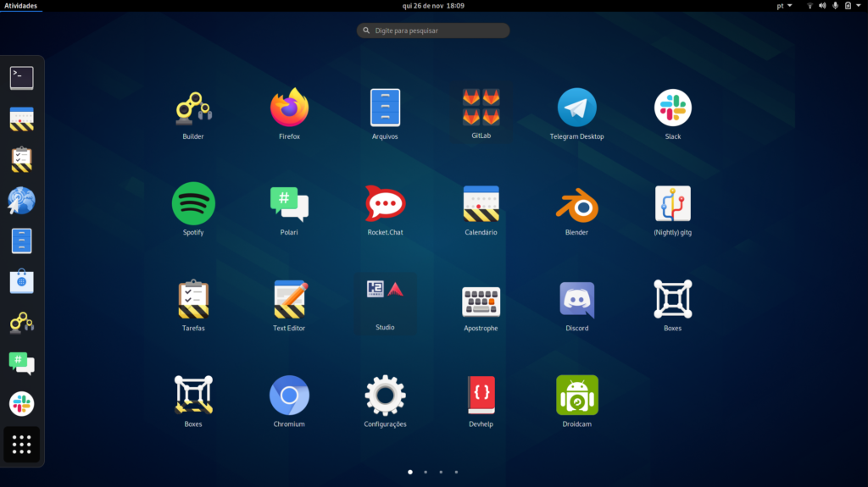Focus the Digite para pesquisar search field
Image resolution: width=868 pixels, height=487 pixels.
pos(433,30)
